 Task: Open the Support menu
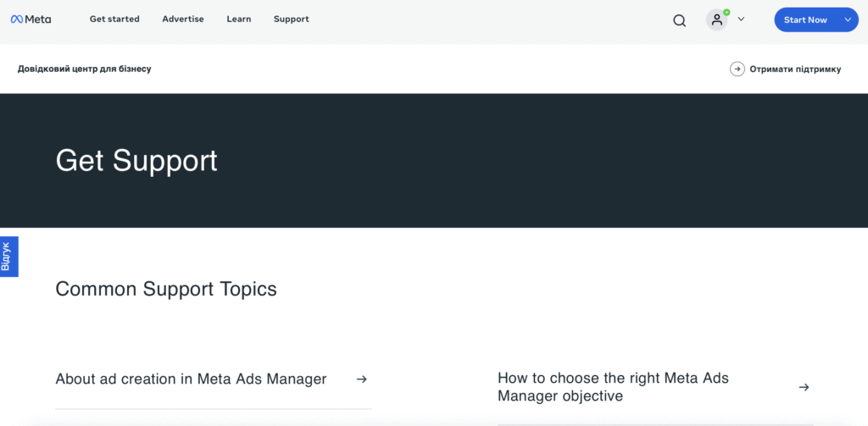click(x=291, y=19)
